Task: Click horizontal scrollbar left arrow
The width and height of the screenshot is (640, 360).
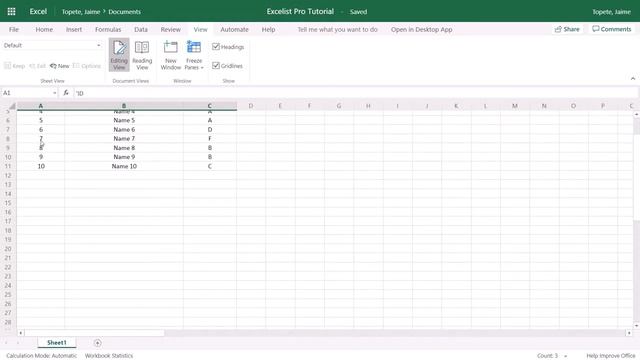Action: point(20,333)
